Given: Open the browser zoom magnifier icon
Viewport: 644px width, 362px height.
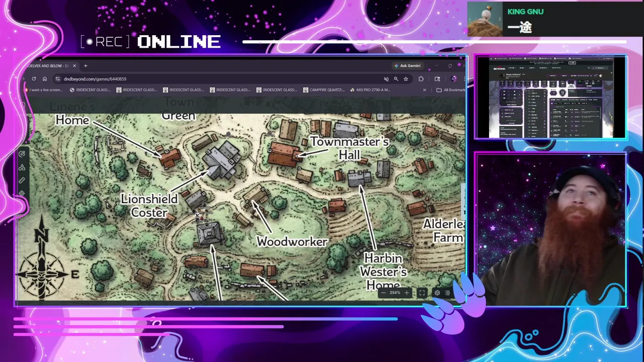Looking at the screenshot, I should 396,79.
